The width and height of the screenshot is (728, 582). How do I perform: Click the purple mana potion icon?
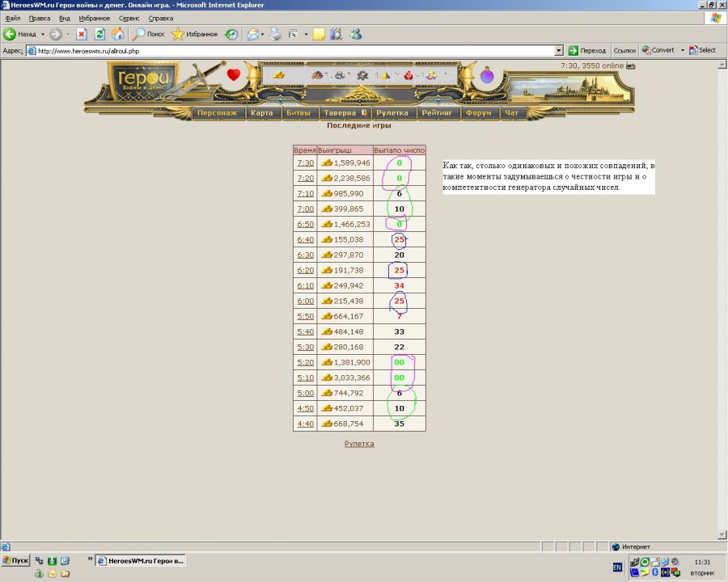[x=487, y=74]
